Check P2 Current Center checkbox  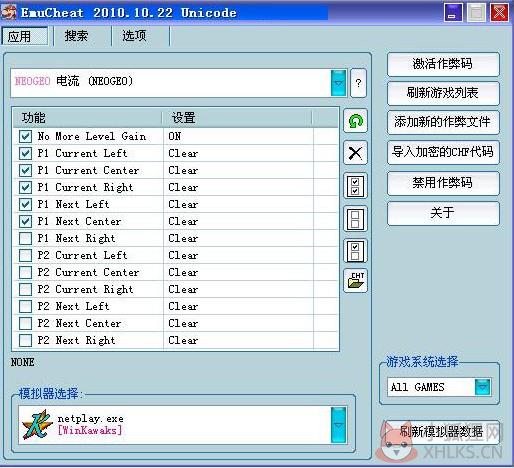click(26, 272)
